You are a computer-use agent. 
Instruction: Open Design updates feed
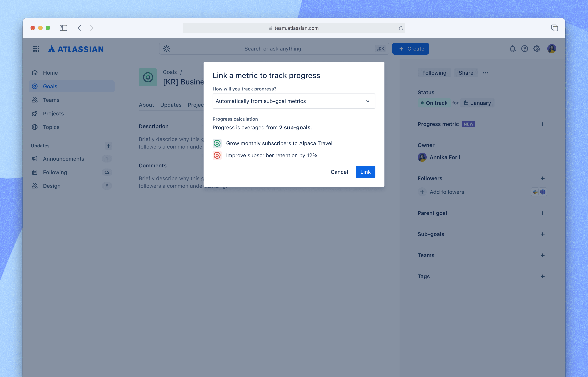click(x=71, y=186)
